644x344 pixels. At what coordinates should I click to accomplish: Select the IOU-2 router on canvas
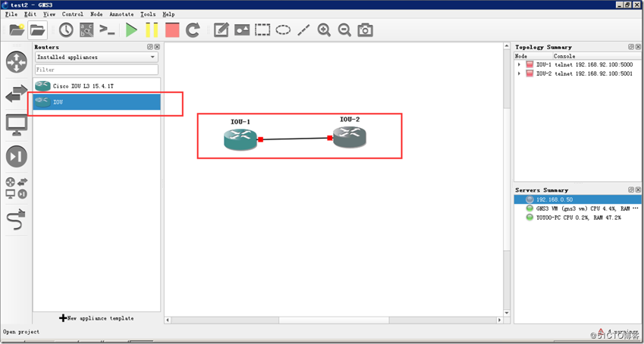[x=350, y=137]
